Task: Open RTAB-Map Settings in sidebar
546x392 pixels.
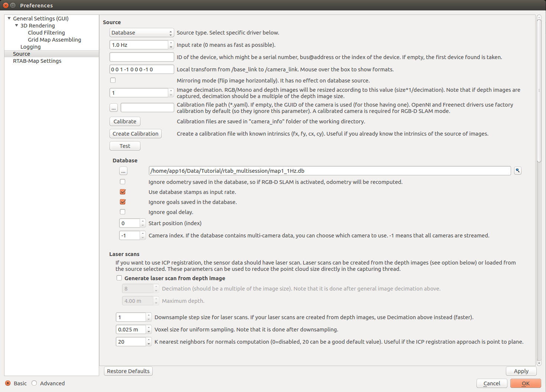Action: click(x=37, y=61)
